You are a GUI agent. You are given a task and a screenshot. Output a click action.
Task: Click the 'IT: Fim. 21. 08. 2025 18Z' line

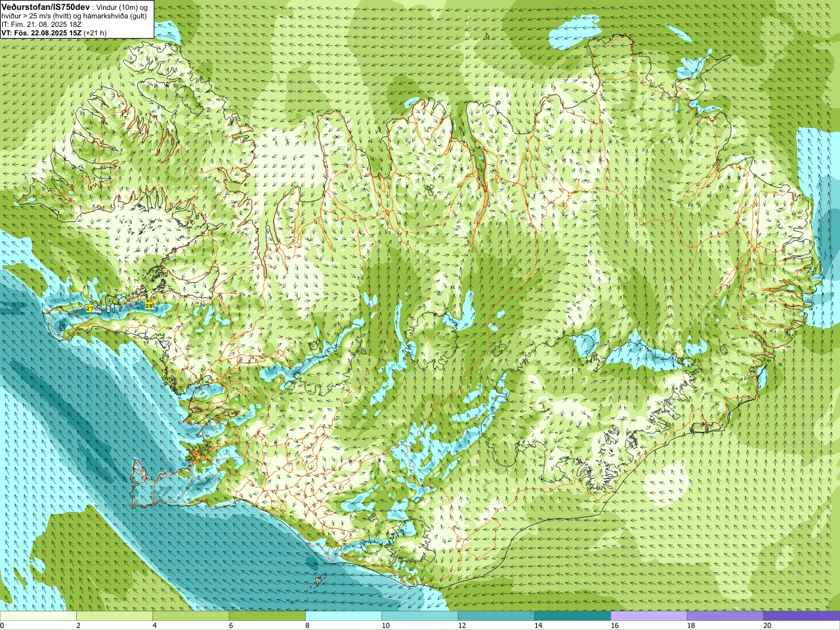click(x=41, y=24)
